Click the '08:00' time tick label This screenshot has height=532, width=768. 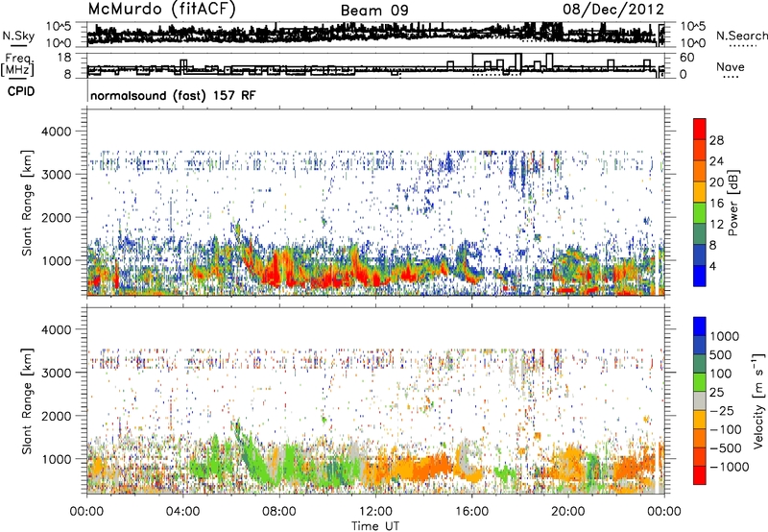click(x=278, y=512)
